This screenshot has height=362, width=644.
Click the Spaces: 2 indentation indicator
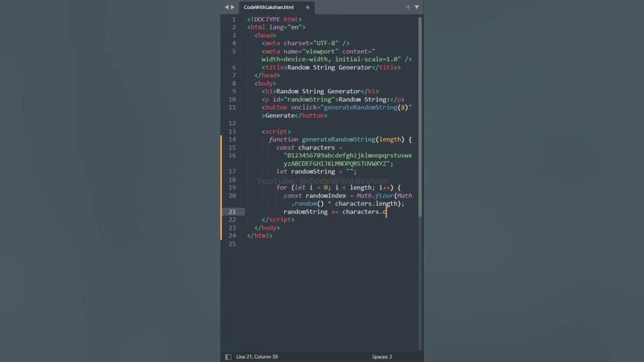coord(381,356)
